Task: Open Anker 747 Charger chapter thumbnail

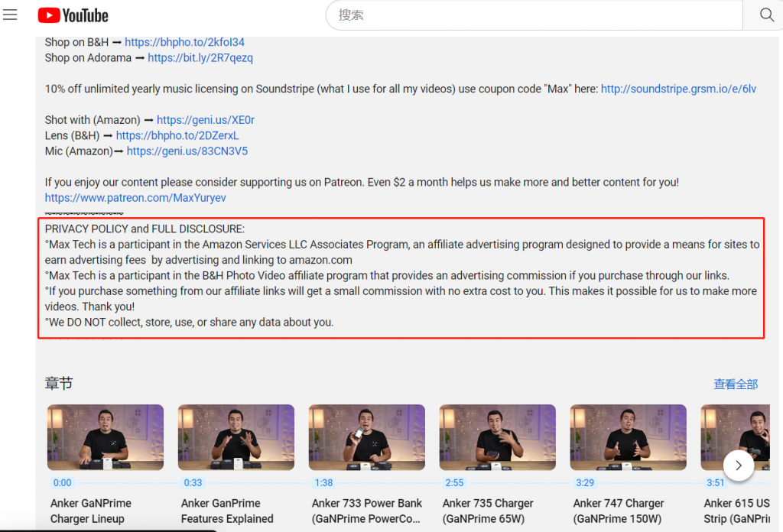Action: pos(629,437)
